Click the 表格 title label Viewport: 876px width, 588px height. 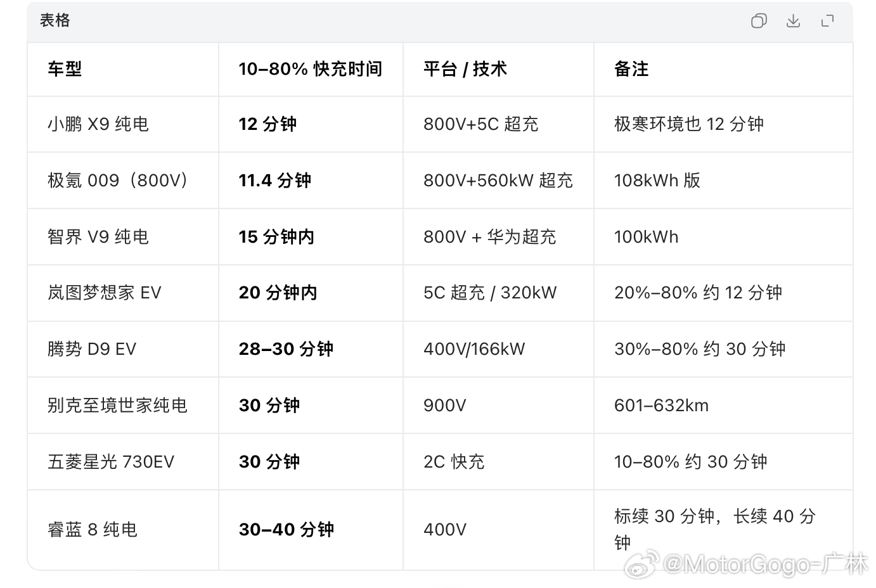55,20
